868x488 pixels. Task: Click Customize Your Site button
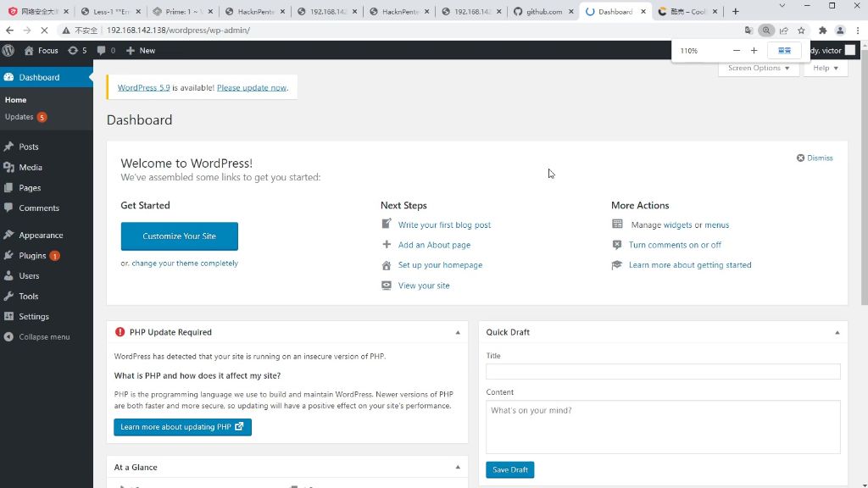click(180, 236)
